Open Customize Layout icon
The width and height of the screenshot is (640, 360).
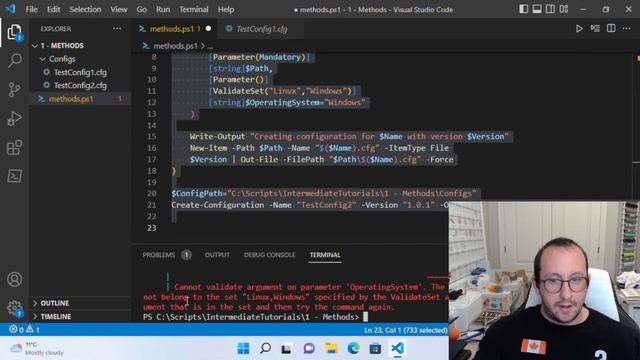click(x=564, y=9)
